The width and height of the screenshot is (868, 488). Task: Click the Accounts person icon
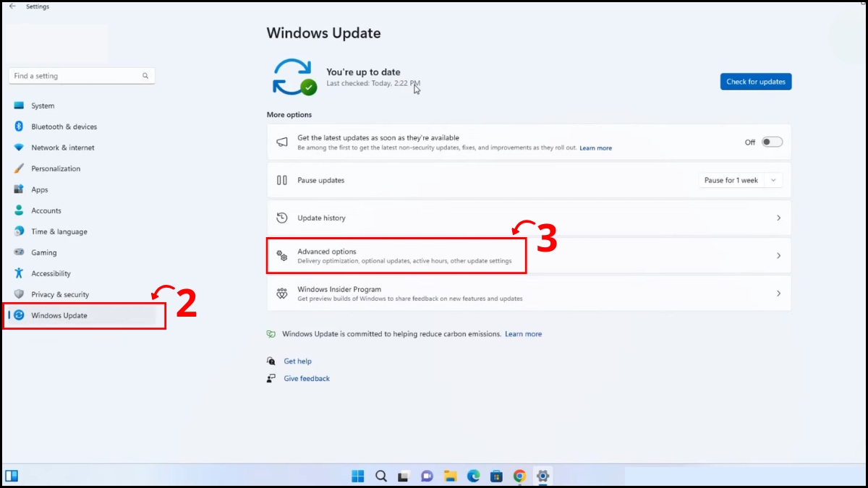[x=19, y=210]
